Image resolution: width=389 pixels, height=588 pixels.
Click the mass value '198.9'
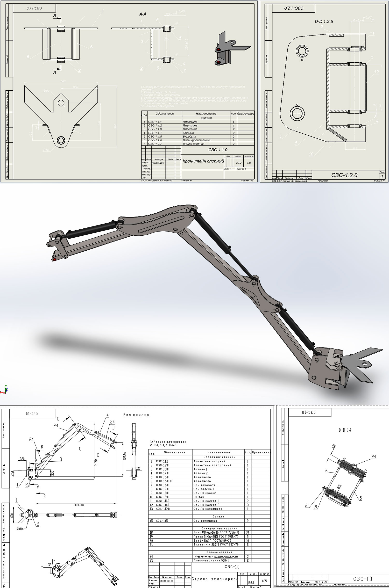pyautogui.click(x=251, y=582)
